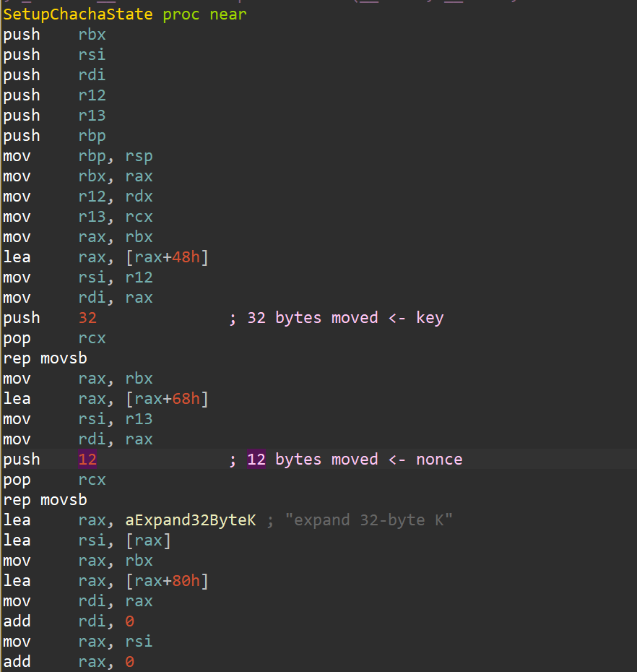Screen dimensions: 637x672
Task: Select the 'mov r13, rcx' line
Action: (78, 217)
